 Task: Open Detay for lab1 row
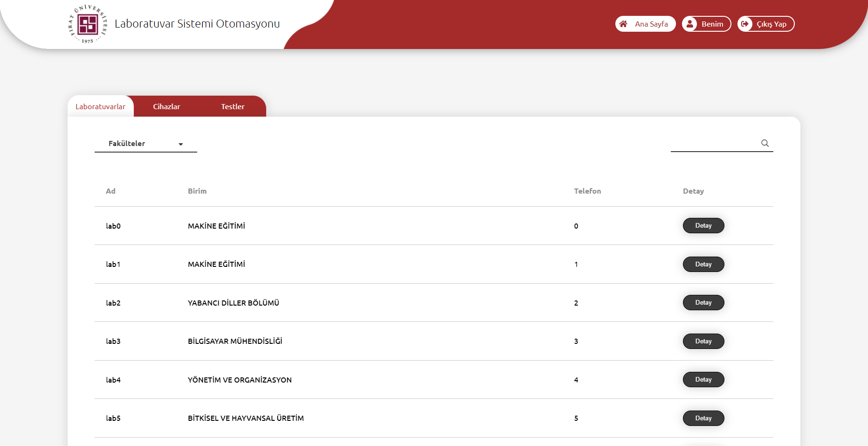pyautogui.click(x=703, y=264)
